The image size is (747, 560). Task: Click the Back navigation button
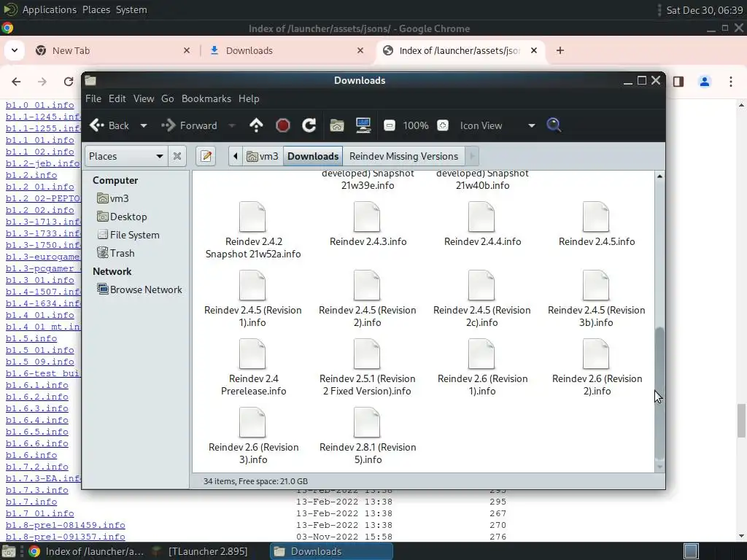tap(109, 125)
